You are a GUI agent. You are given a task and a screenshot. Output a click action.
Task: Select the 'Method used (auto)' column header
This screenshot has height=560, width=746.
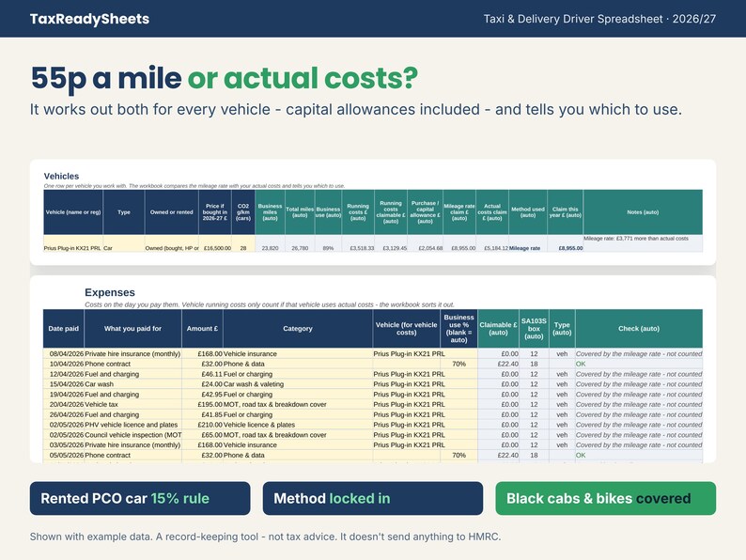[528, 212]
